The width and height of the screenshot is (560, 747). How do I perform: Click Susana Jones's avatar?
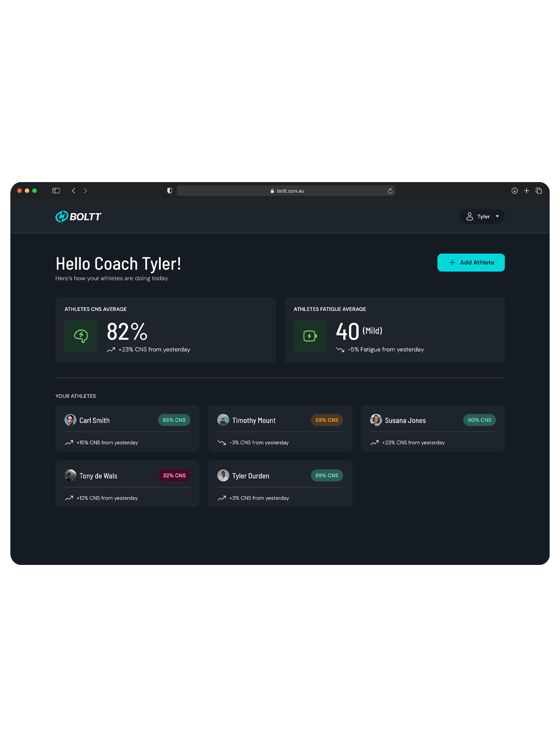(376, 420)
